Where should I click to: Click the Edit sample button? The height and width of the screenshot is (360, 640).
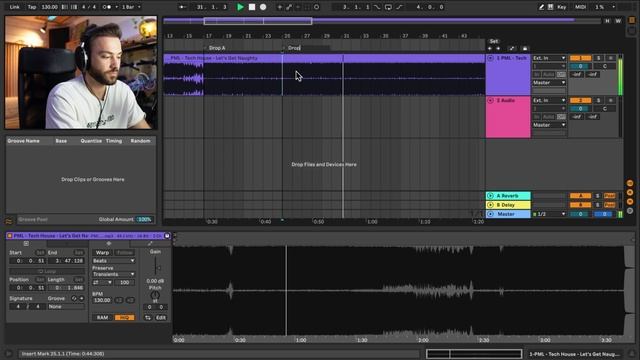[x=161, y=318]
